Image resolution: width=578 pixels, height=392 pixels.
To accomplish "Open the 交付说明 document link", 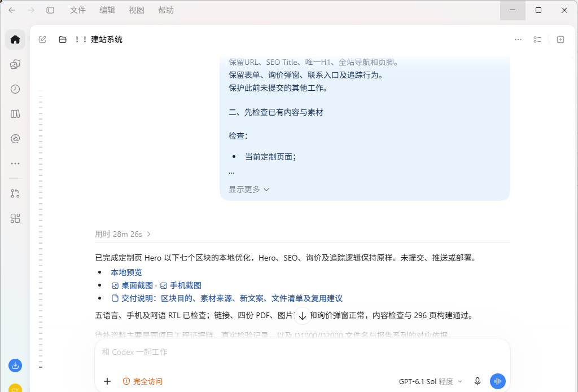I will pyautogui.click(x=227, y=298).
